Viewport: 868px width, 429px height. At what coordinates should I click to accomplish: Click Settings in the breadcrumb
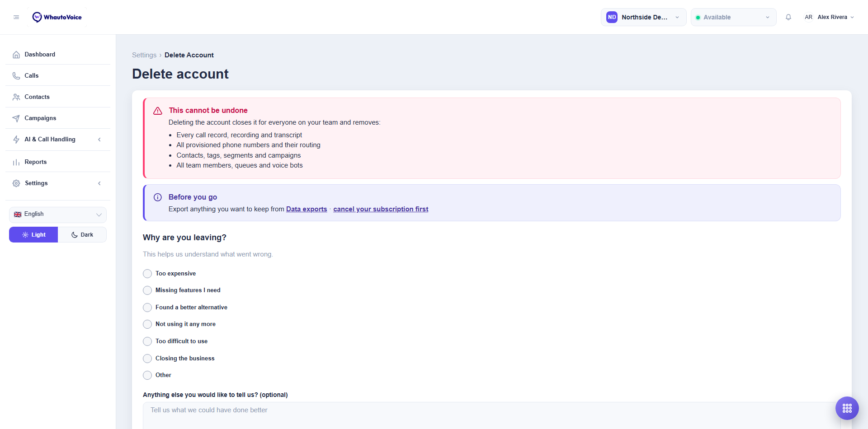pyautogui.click(x=144, y=55)
